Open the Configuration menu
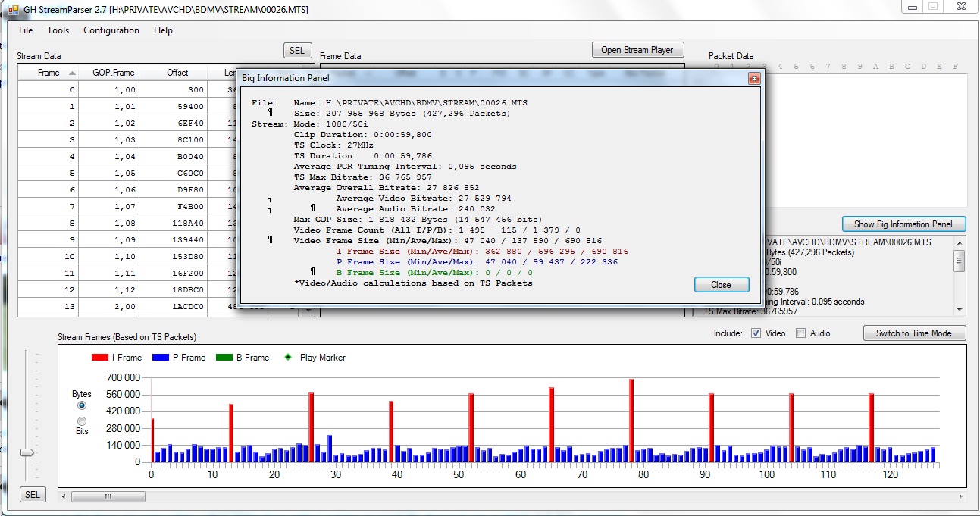The height and width of the screenshot is (516, 980). (x=111, y=30)
